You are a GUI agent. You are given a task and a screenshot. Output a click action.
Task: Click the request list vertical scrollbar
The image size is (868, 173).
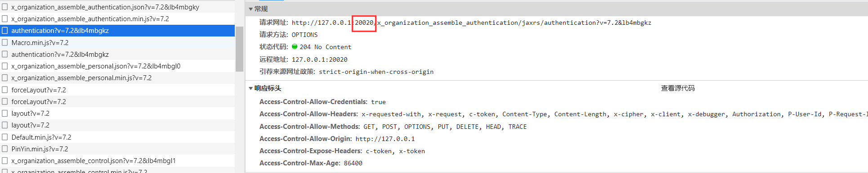click(239, 49)
